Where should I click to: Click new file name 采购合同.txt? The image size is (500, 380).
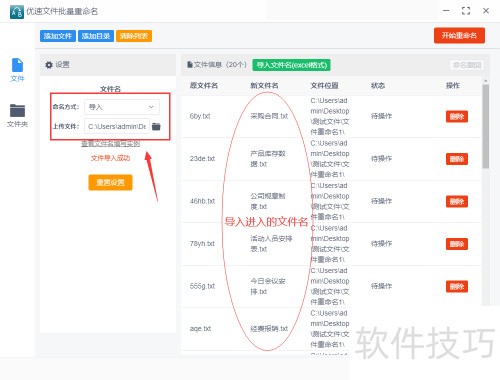(269, 116)
